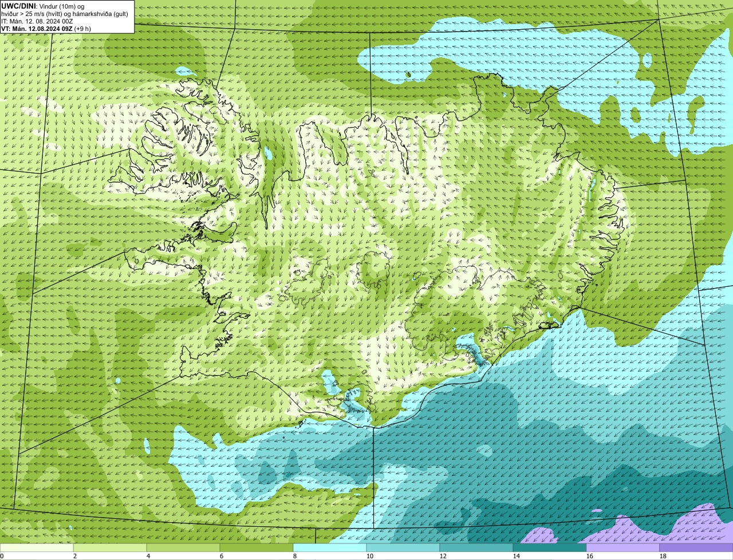Select the above-18 m/s purple legend band
The width and height of the screenshot is (733, 560).
(x=696, y=547)
